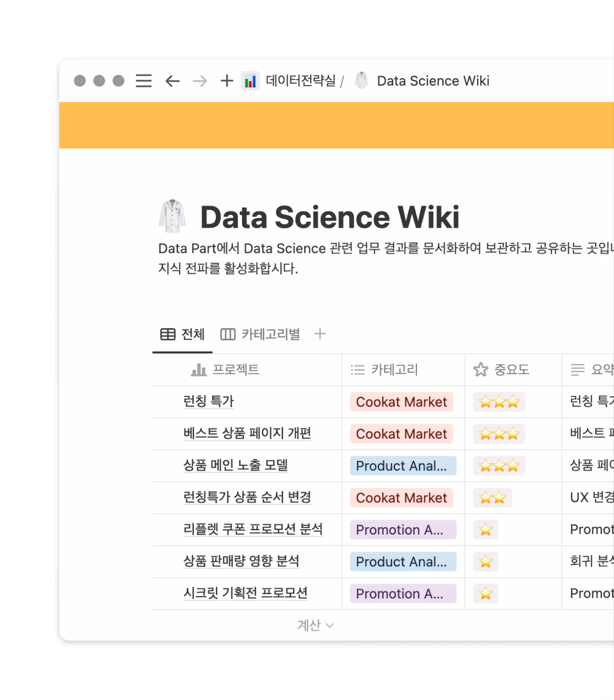Select the two-star rating on 런칭특가 상품 순서 변경
The image size is (614, 700).
point(492,498)
